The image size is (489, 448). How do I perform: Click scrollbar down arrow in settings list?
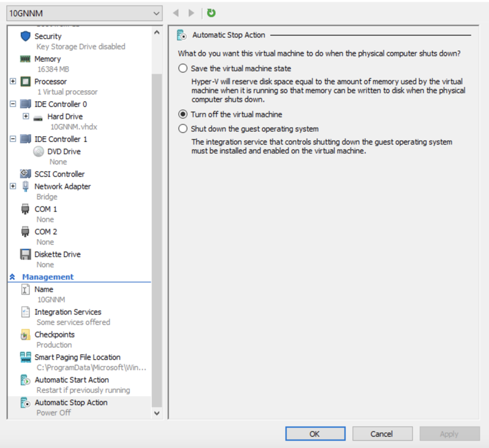click(x=157, y=413)
